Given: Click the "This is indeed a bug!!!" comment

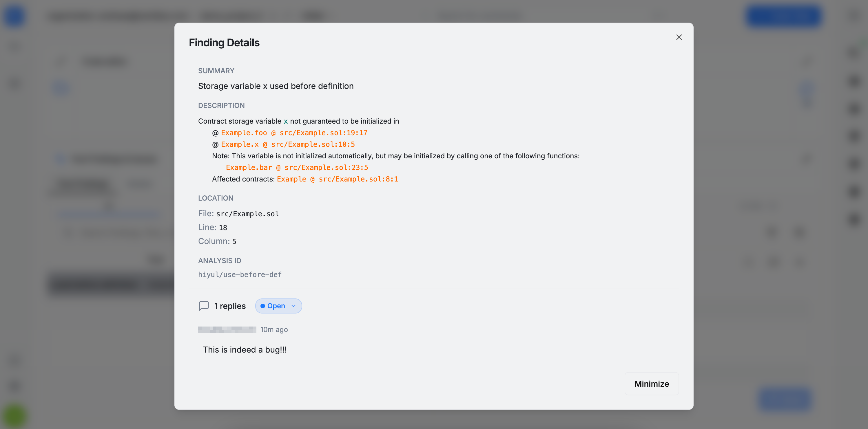Looking at the screenshot, I should tap(245, 349).
